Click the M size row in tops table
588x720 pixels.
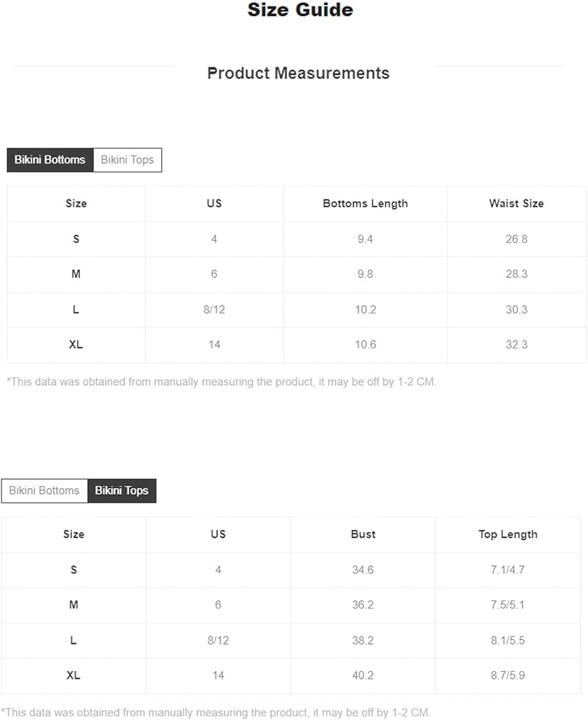click(x=291, y=606)
